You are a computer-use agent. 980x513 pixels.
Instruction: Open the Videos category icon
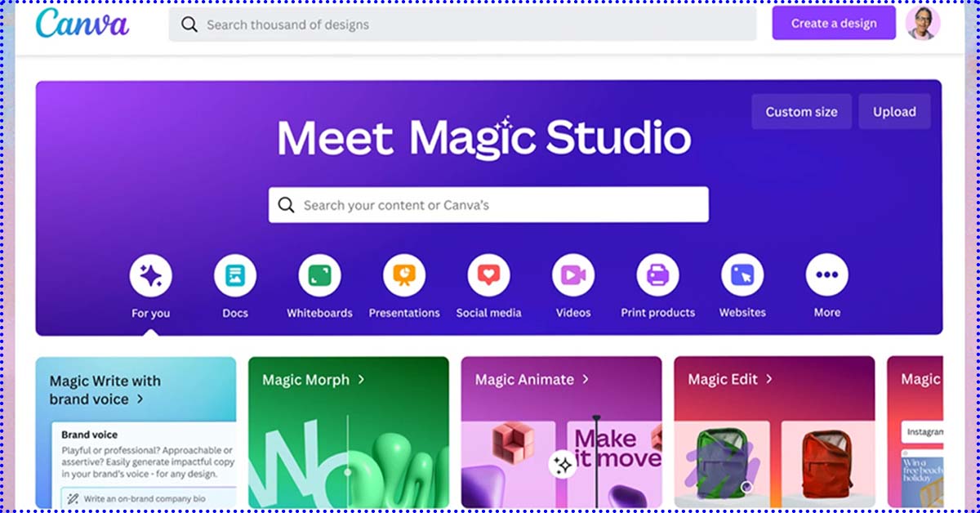(573, 275)
